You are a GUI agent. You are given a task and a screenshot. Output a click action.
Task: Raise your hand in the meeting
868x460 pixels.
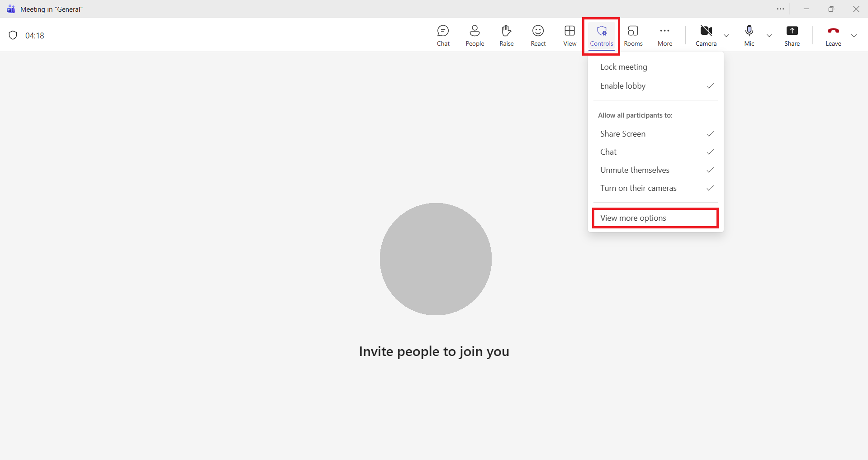point(506,35)
